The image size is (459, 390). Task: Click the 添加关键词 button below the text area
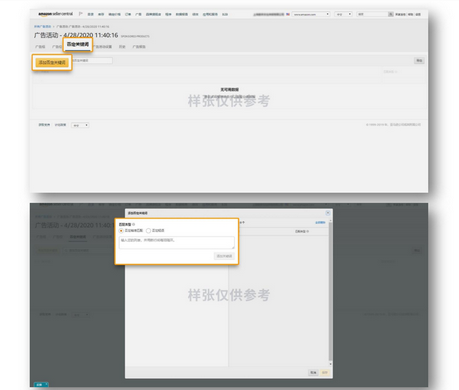tap(224, 256)
